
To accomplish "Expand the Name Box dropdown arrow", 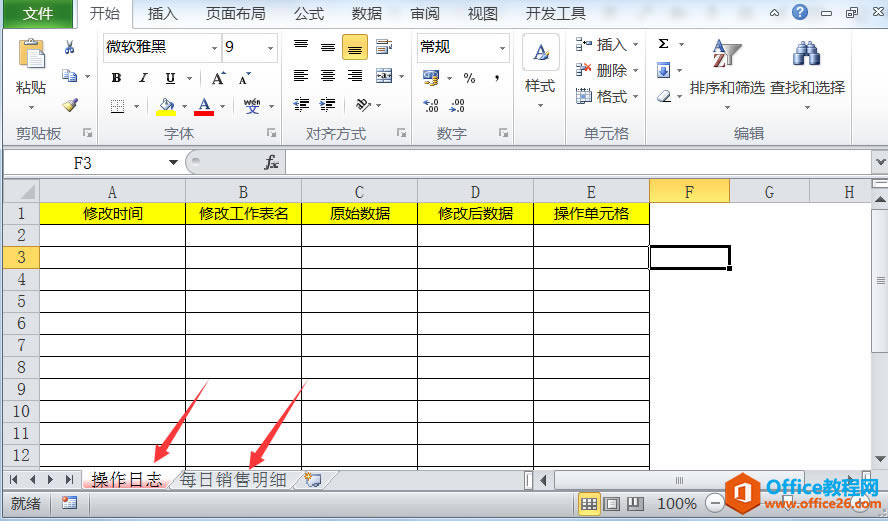I will point(173,163).
